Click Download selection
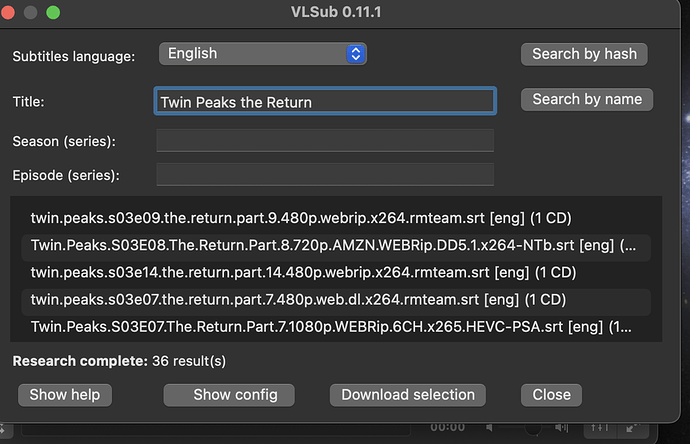 coord(408,395)
